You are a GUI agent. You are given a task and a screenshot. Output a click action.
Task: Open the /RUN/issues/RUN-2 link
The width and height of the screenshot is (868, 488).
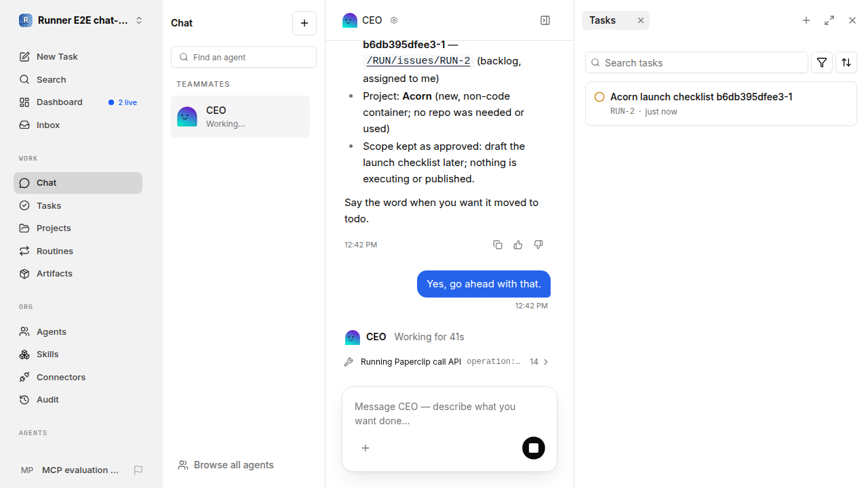418,61
